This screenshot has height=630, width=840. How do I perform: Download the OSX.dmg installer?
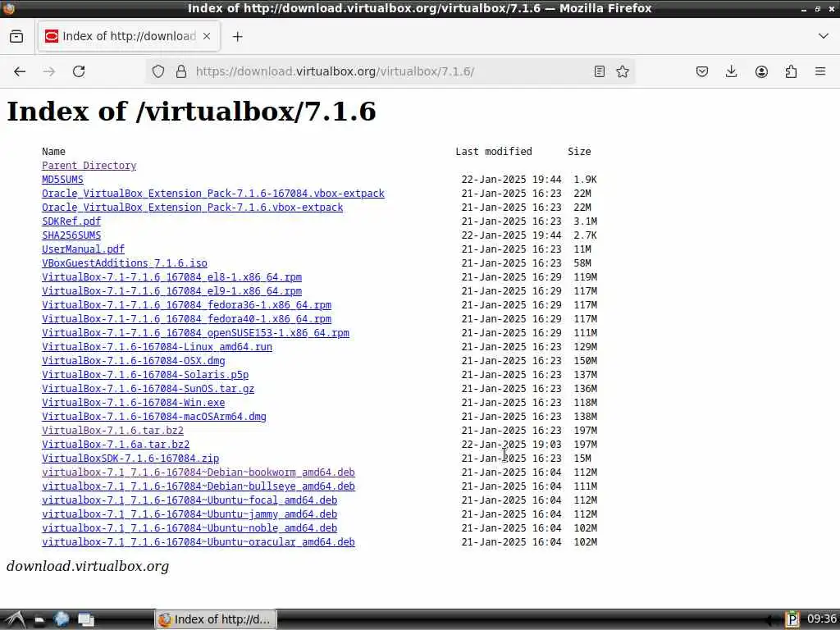coord(134,361)
